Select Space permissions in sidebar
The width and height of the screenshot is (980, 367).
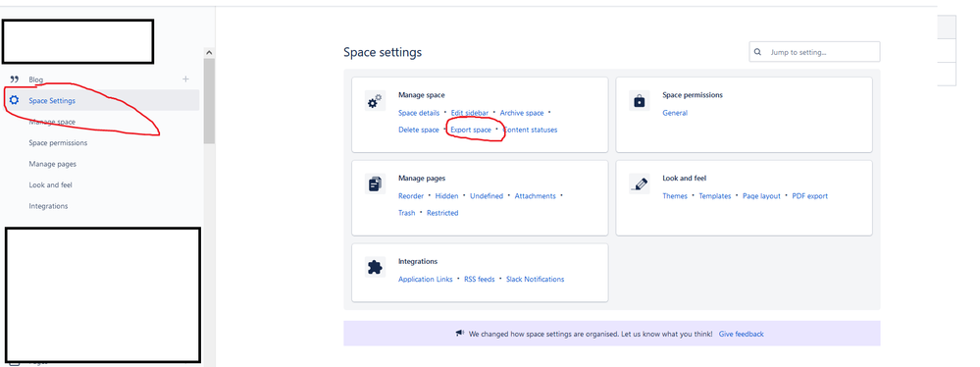(58, 142)
